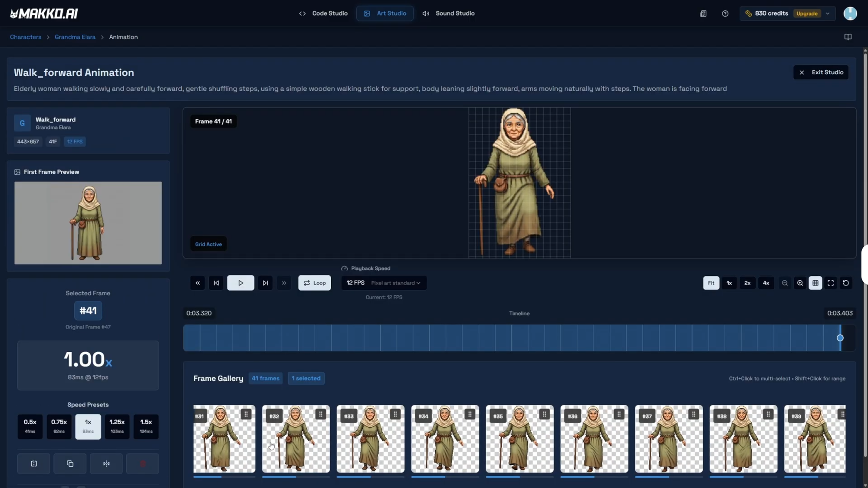Open the help question mark icon
Viewport: 868px width, 488px height.
(x=725, y=13)
